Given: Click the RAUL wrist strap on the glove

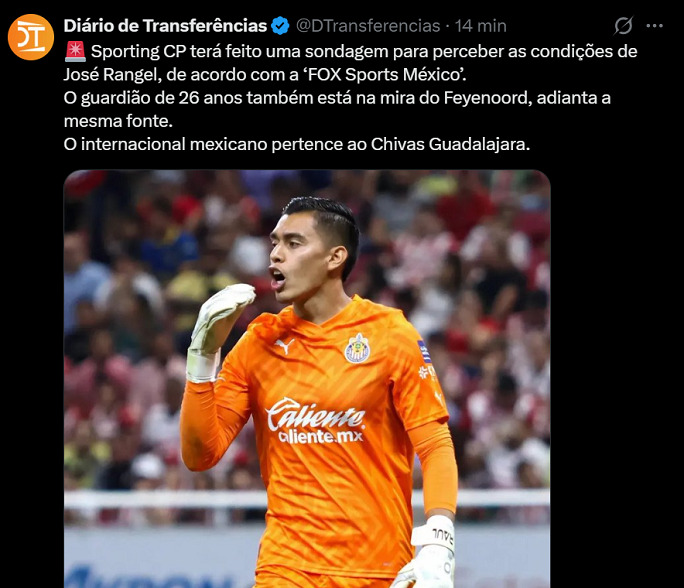Looking at the screenshot, I should [434, 533].
